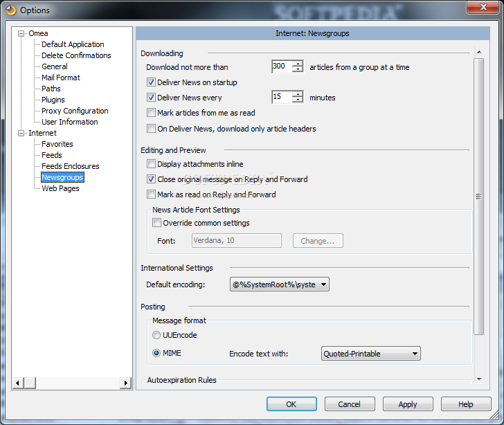Click the minutes field showing 15
The image size is (504, 425).
[x=282, y=97]
